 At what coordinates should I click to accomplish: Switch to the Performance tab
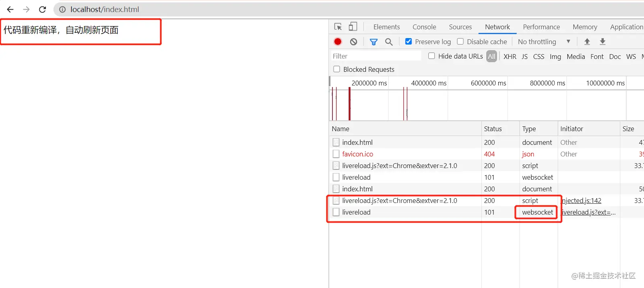coord(541,27)
